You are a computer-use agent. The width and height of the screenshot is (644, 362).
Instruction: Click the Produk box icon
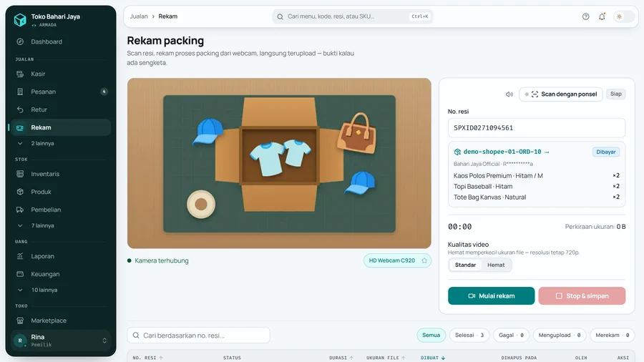[20, 192]
